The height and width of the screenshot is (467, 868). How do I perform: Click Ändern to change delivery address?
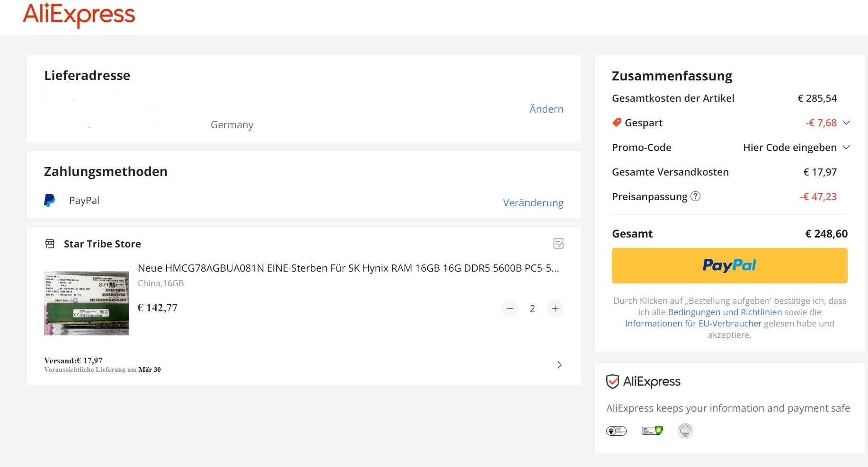tap(546, 109)
